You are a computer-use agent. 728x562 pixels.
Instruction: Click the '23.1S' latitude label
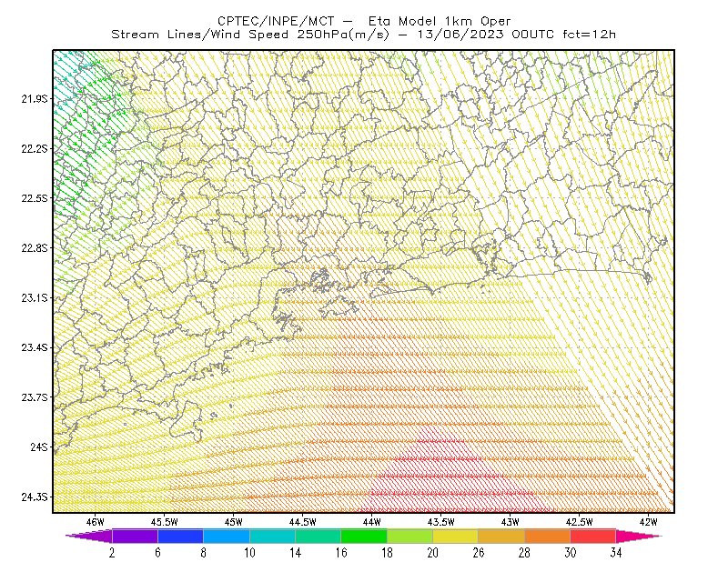[35, 297]
